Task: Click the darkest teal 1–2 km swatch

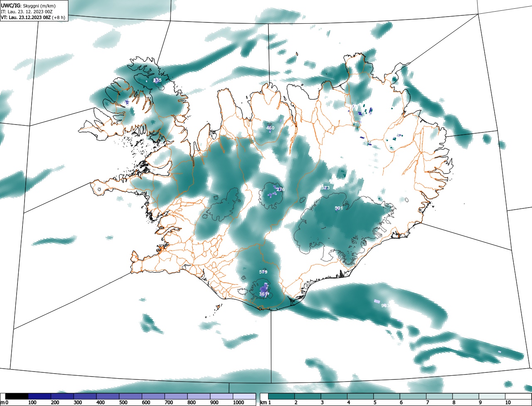Action: 281,396
